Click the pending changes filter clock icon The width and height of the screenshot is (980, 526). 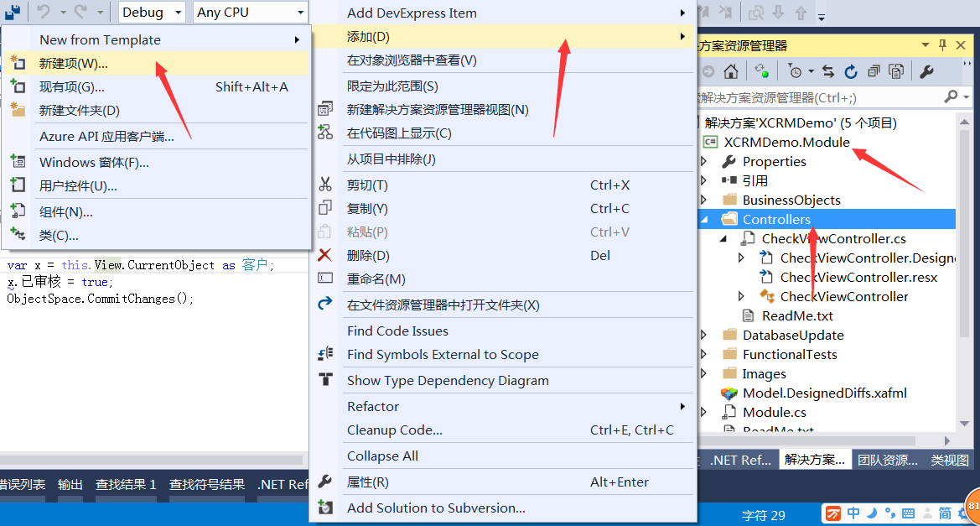(795, 71)
